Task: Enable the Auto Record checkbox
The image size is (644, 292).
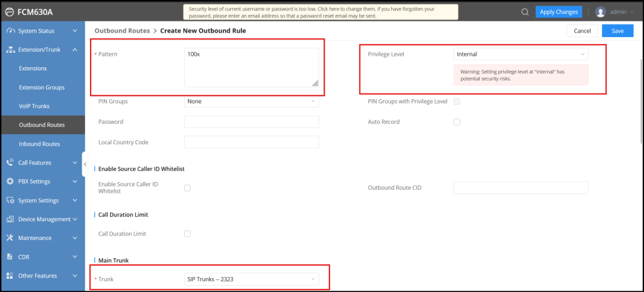Action: coord(457,122)
